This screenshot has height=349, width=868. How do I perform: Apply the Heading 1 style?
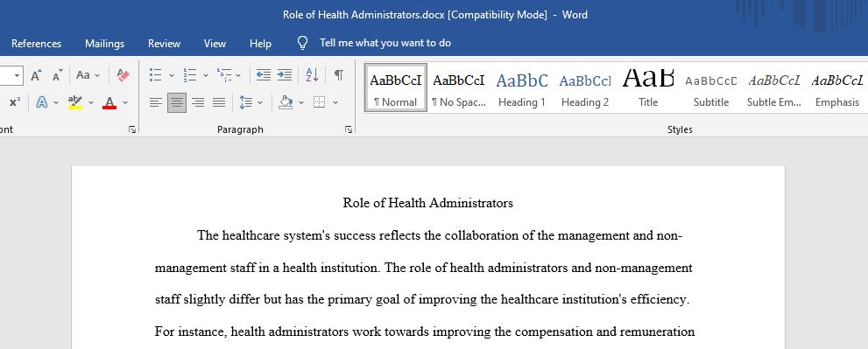pos(522,88)
